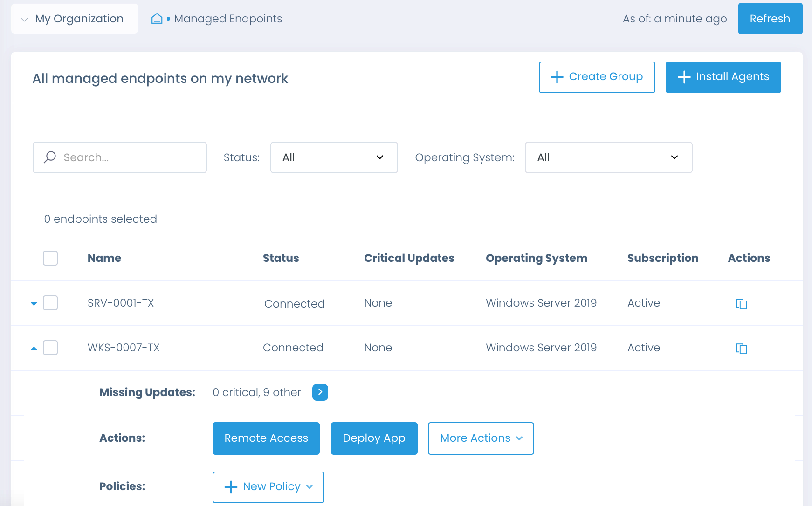
Task: Click the plus icon on New Policy
Action: pos(230,486)
